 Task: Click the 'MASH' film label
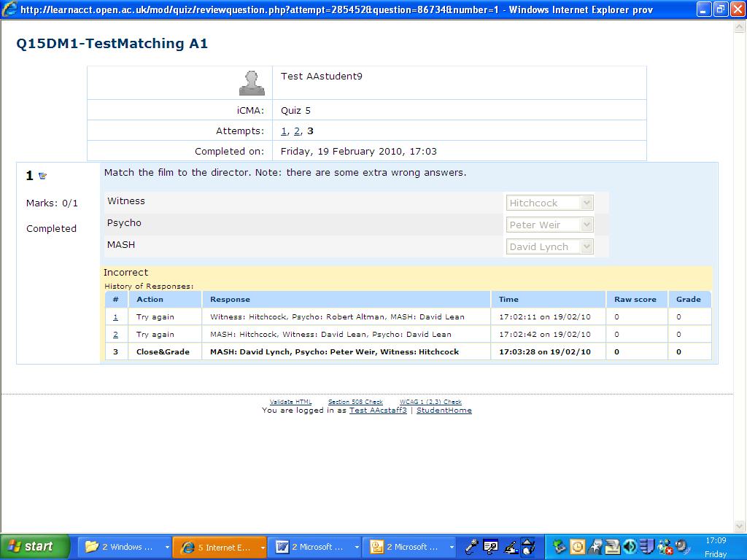point(121,245)
